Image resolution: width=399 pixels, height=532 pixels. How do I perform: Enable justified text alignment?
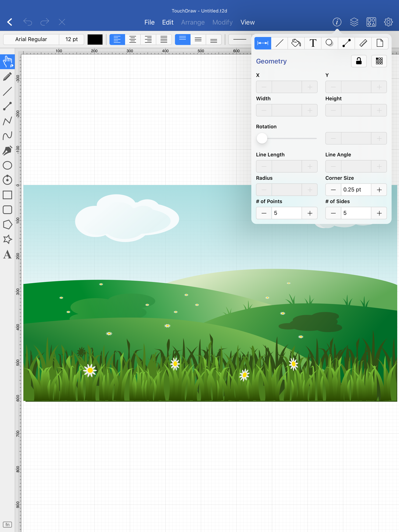(x=164, y=40)
